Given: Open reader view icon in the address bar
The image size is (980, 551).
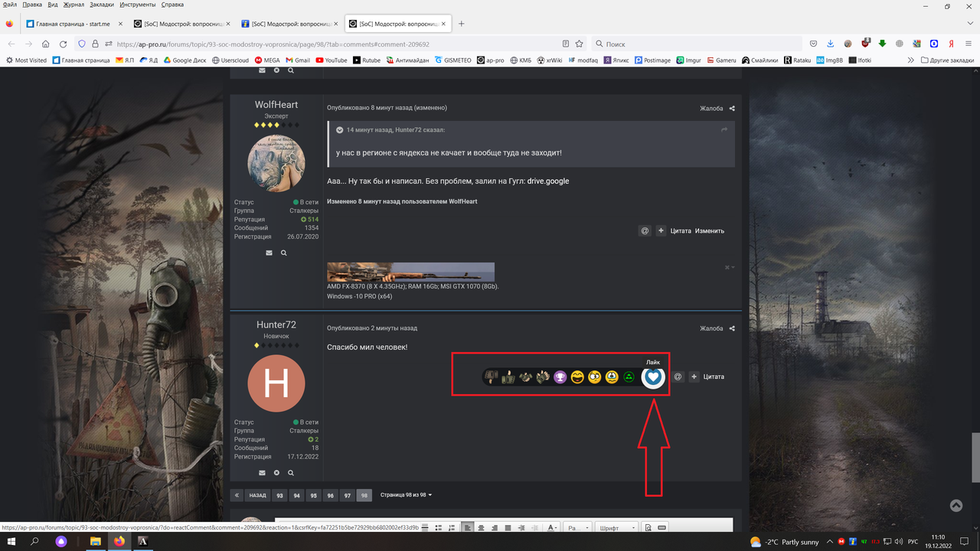Looking at the screenshot, I should point(566,44).
